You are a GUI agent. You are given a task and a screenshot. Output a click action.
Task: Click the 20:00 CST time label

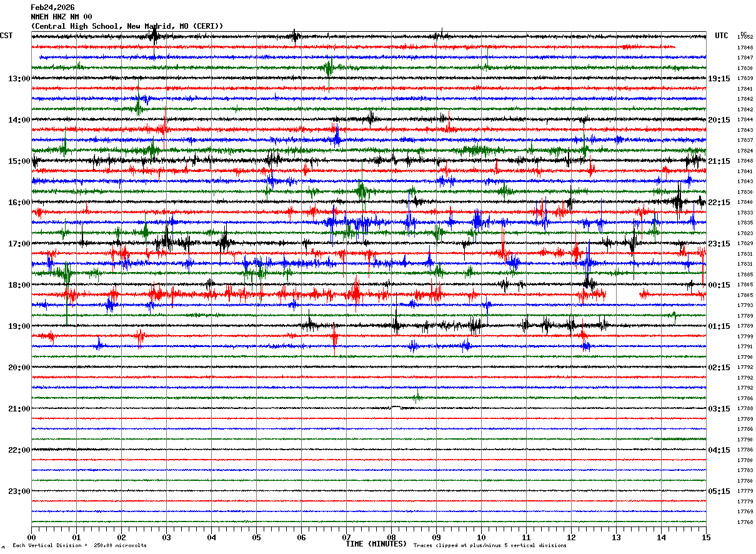[19, 368]
